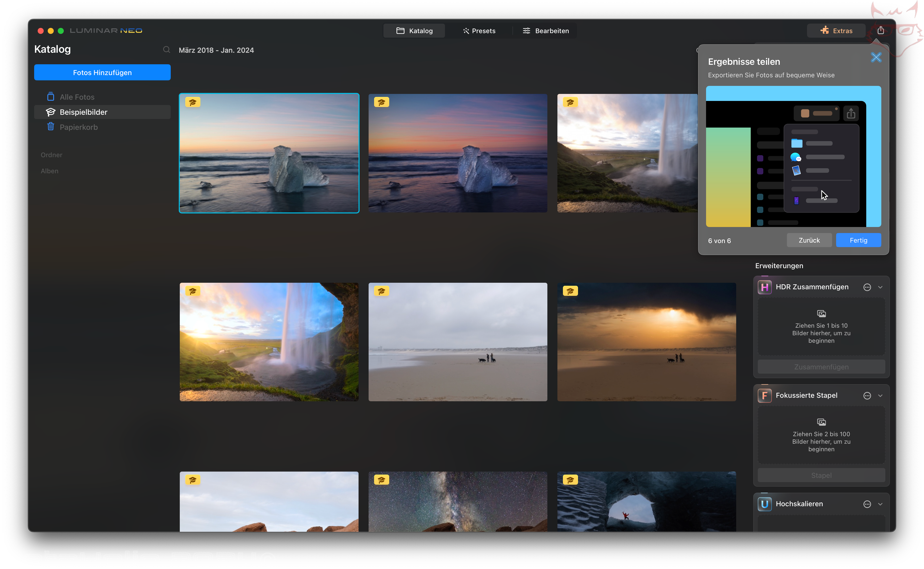Select Beispielbilder in the sidebar
Image resolution: width=924 pixels, height=569 pixels.
(102, 112)
